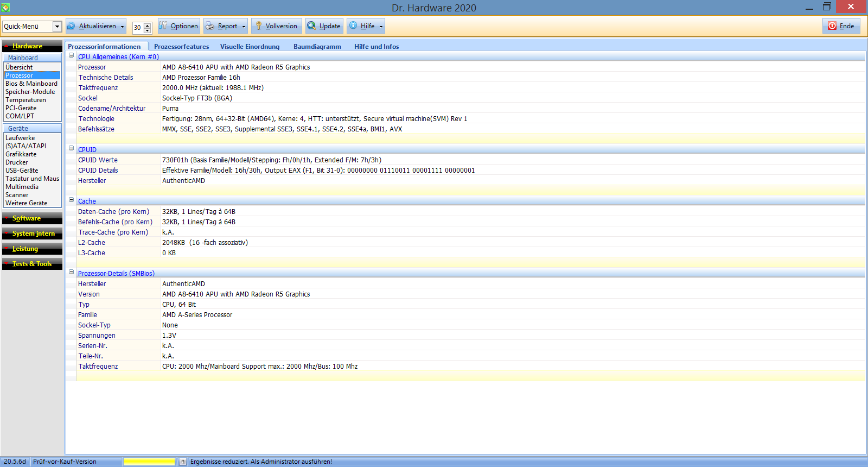
Task: Click the Hilfe info icon
Action: click(353, 26)
